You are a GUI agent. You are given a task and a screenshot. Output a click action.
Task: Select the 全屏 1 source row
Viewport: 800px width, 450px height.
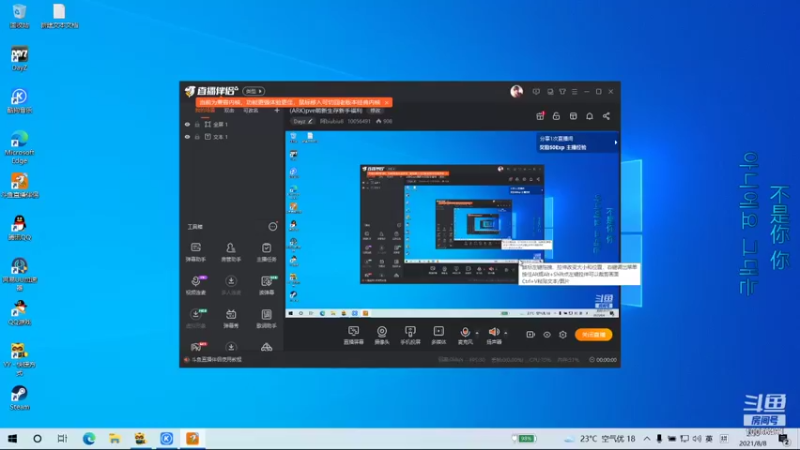232,124
